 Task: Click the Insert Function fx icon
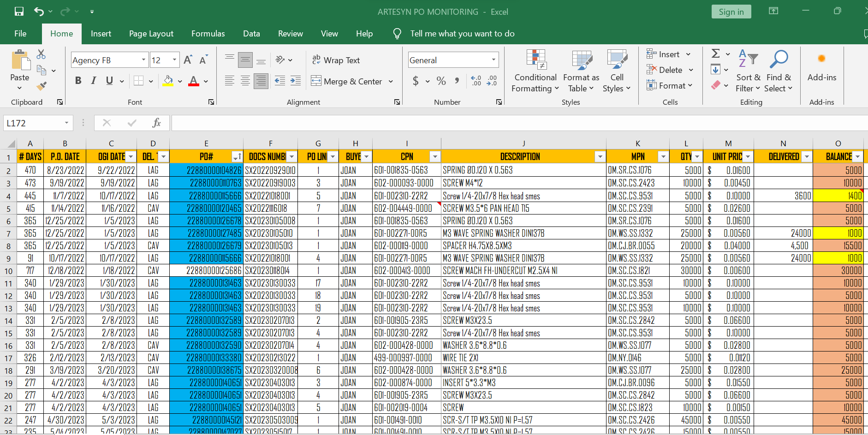coord(156,123)
